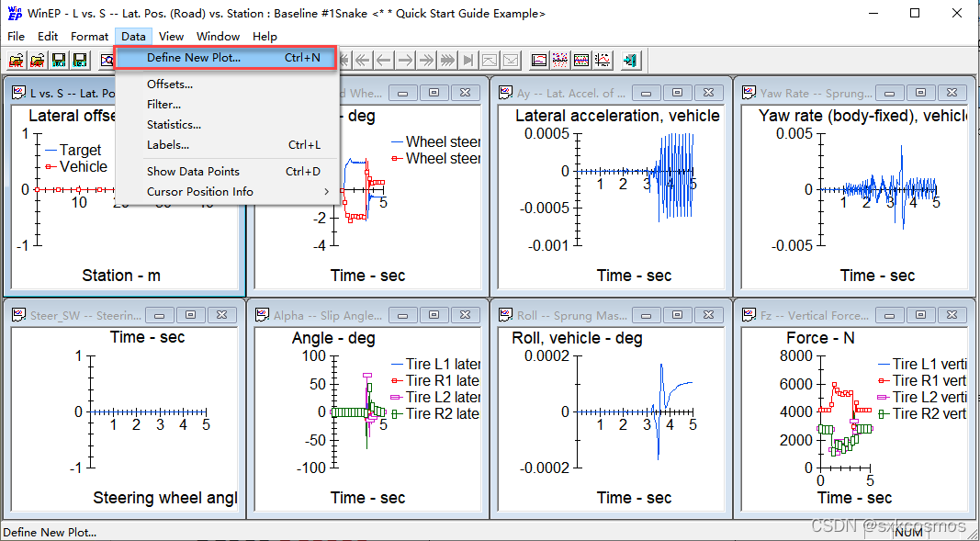The height and width of the screenshot is (541, 980).
Task: Click status bar 'Define New Plot...' text
Action: click(x=50, y=532)
